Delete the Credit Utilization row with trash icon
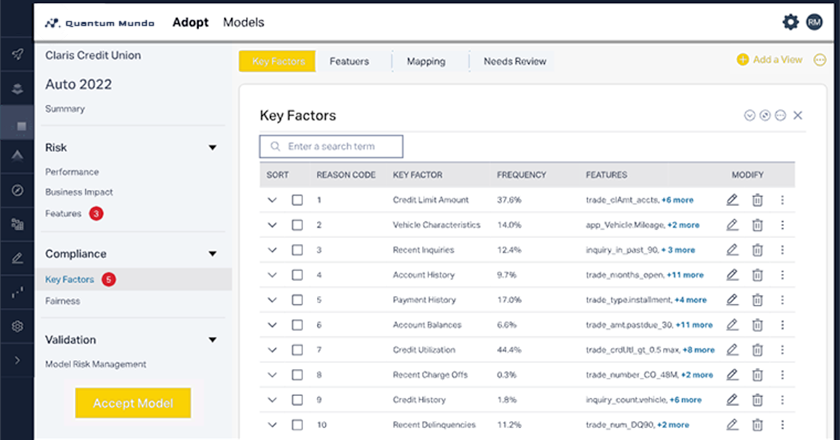This screenshot has width=840, height=440. click(757, 350)
